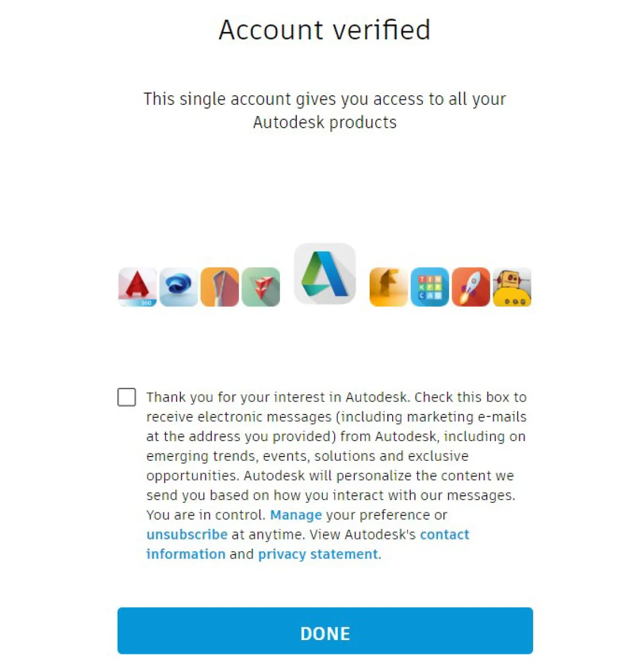The height and width of the screenshot is (672, 623).
Task: Click the yellow robot product icon
Action: [512, 287]
